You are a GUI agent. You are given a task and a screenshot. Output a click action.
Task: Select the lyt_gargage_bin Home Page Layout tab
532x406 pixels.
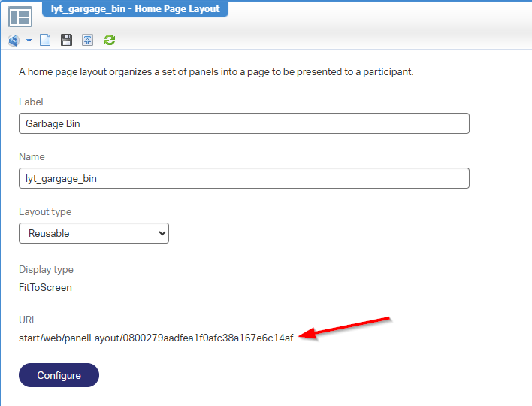point(135,9)
